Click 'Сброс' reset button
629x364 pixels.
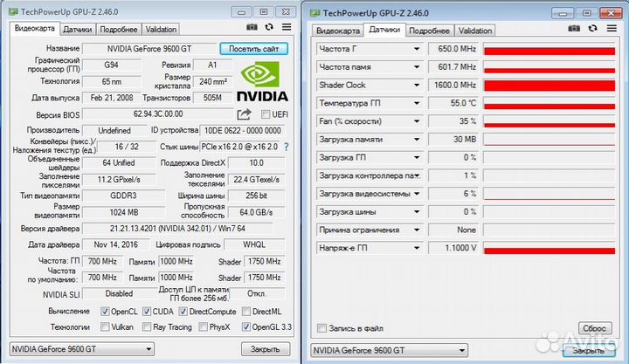click(x=595, y=328)
